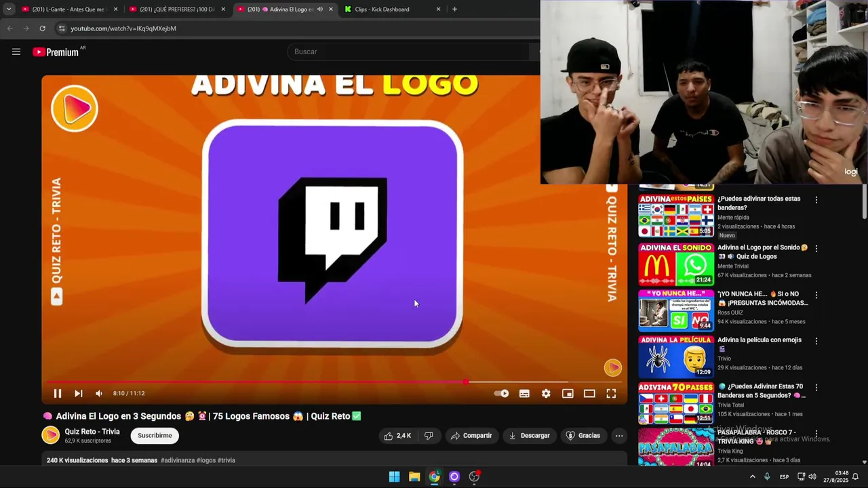Click the #adivinanza hashtag
This screenshot has height=488, width=868.
(178, 460)
